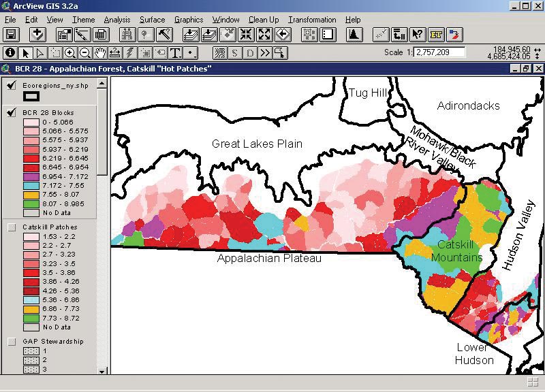Open the Theme menu
545x392 pixels.
click(83, 20)
